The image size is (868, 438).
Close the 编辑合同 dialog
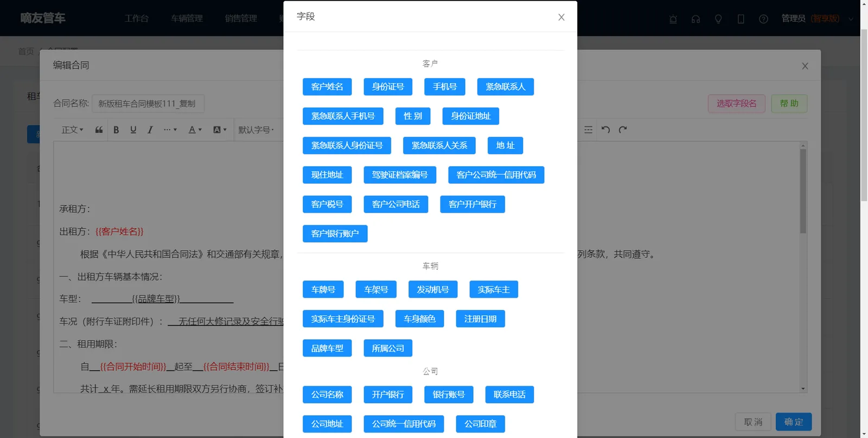[x=805, y=66]
